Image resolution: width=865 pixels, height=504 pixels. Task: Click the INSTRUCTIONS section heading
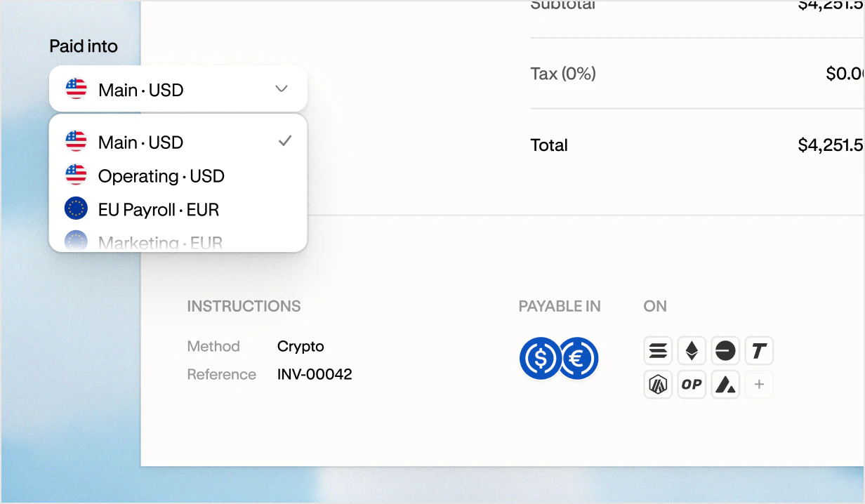(244, 306)
